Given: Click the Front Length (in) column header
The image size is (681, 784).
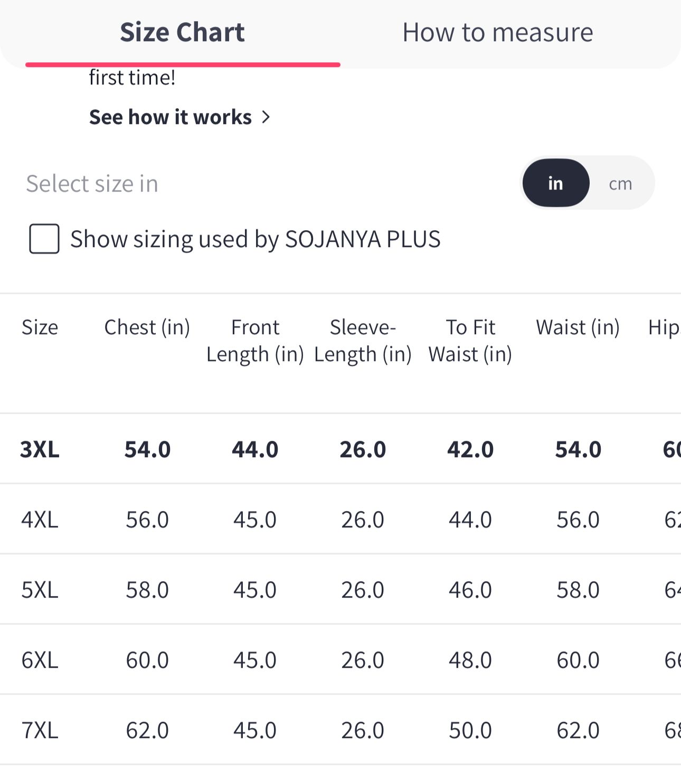Looking at the screenshot, I should click(255, 341).
